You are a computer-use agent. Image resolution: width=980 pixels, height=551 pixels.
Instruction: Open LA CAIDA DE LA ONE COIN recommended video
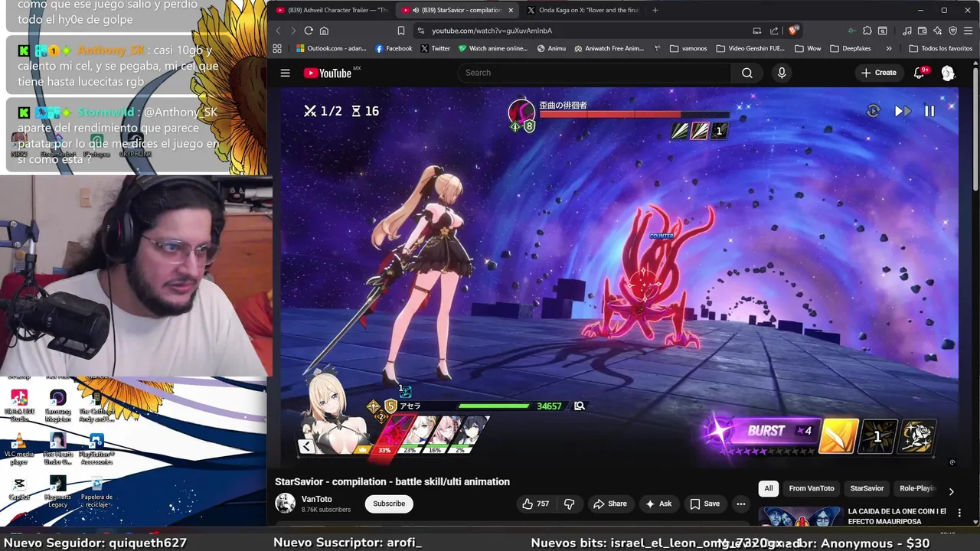(x=897, y=516)
